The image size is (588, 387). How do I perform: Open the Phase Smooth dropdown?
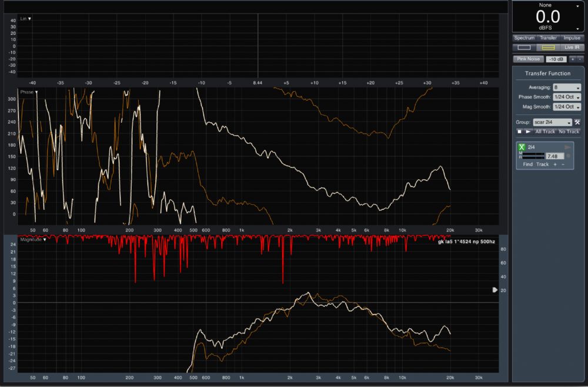pos(566,97)
